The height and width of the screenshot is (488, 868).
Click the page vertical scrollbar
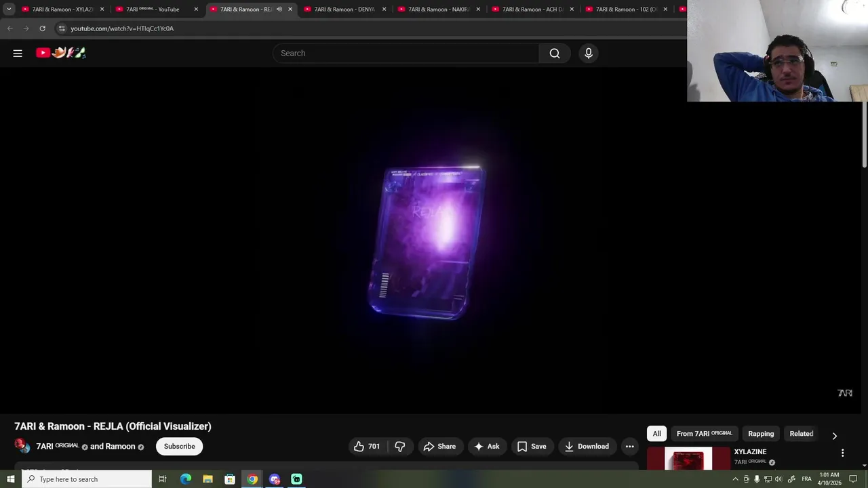(x=865, y=136)
